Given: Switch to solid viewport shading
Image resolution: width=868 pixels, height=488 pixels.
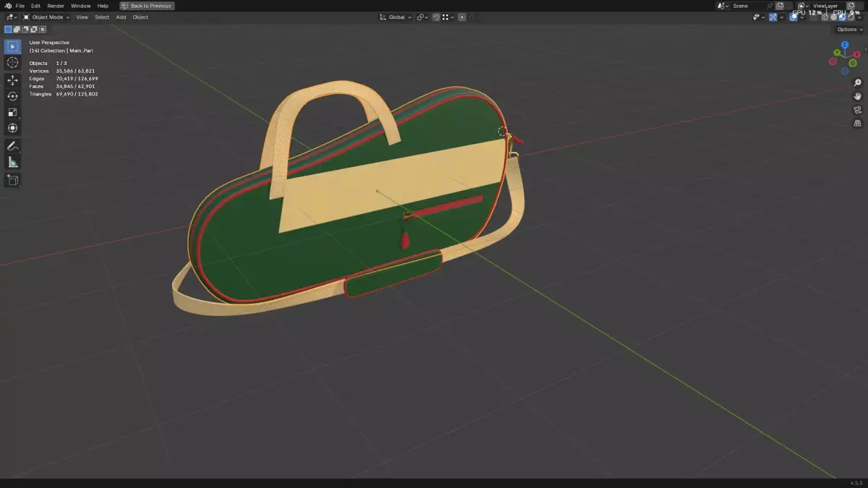Looking at the screenshot, I should 833,17.
